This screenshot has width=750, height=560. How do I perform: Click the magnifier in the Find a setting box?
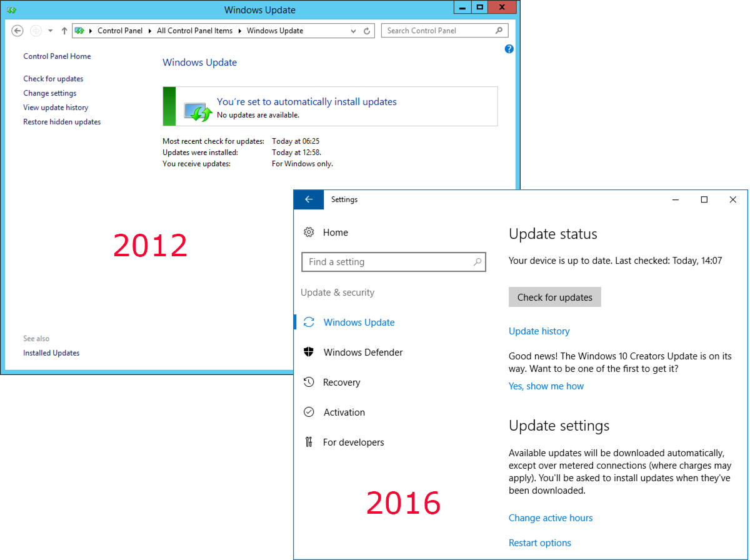[x=477, y=262]
